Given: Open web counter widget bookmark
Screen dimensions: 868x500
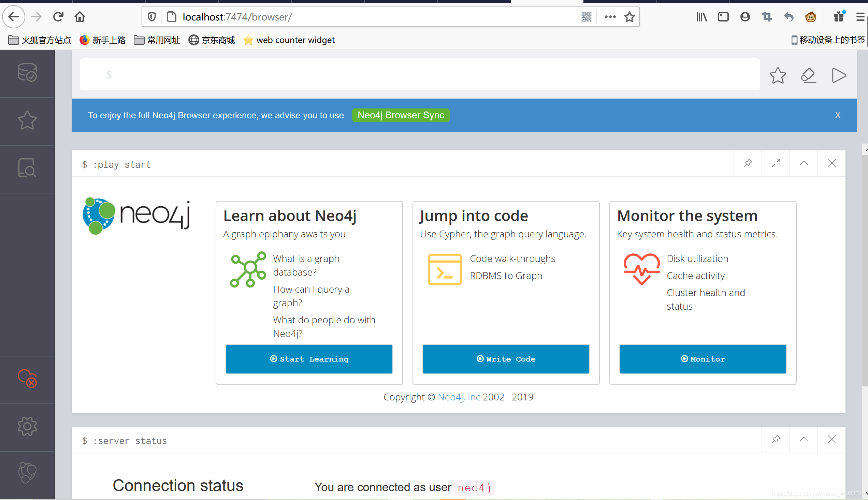Looking at the screenshot, I should 289,40.
